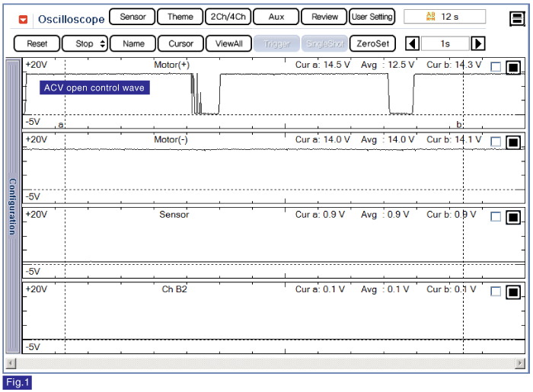Click the Motor(+) channel black square icon

coord(513,68)
